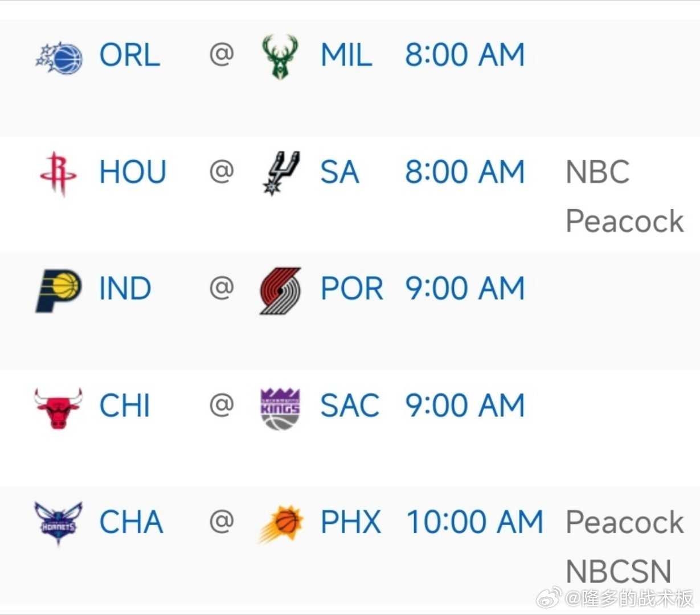Viewport: 700px width, 615px height.
Task: Open the Houston Rockets logo
Action: tap(58, 174)
